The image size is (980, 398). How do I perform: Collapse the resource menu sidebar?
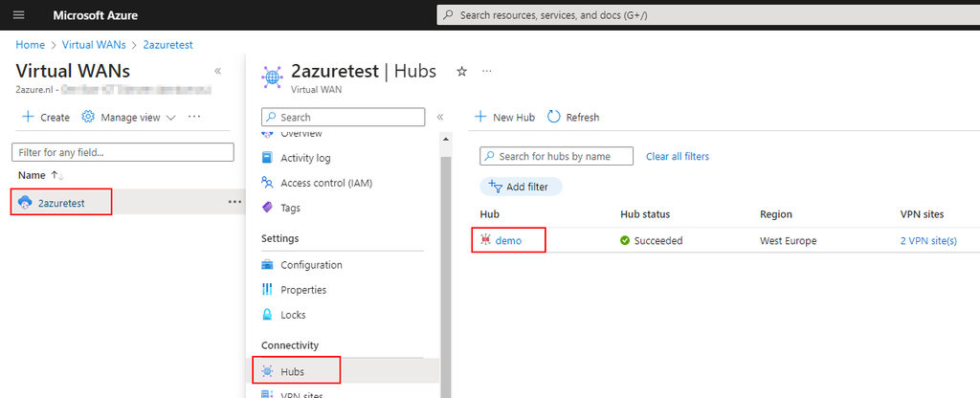click(x=439, y=117)
